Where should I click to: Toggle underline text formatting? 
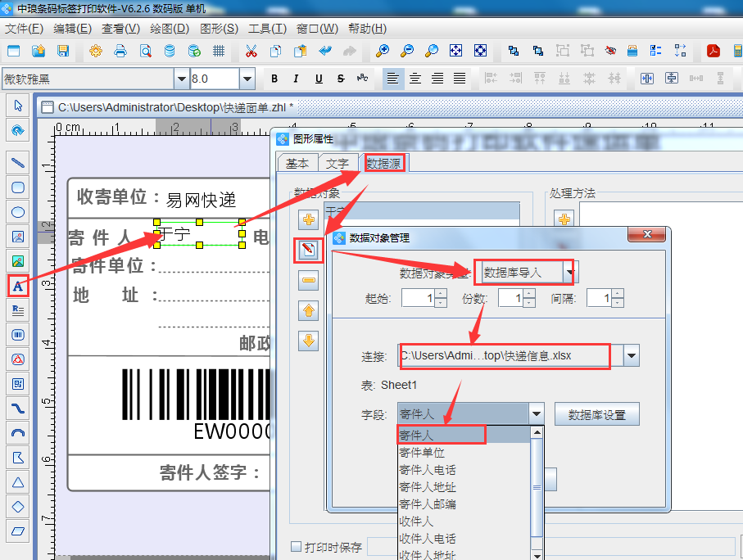pos(317,79)
